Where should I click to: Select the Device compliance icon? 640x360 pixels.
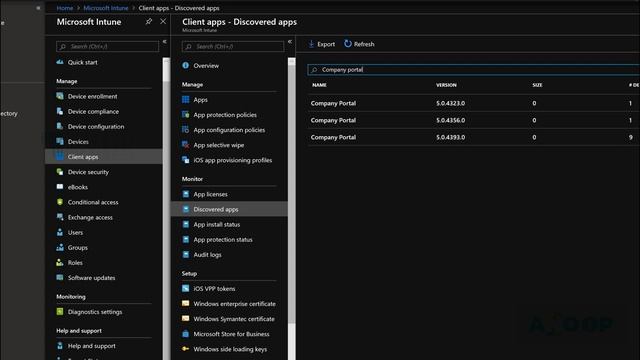(60, 111)
